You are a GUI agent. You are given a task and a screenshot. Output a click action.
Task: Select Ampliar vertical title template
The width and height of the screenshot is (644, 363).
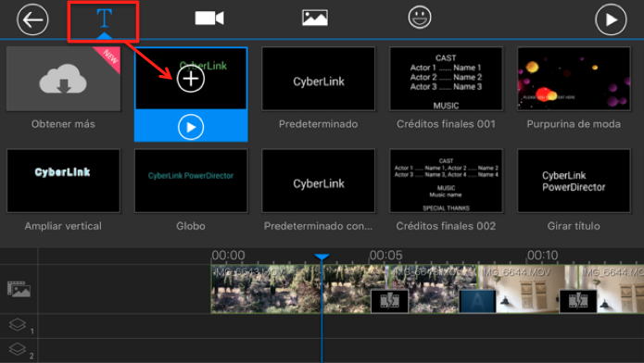pos(63,181)
